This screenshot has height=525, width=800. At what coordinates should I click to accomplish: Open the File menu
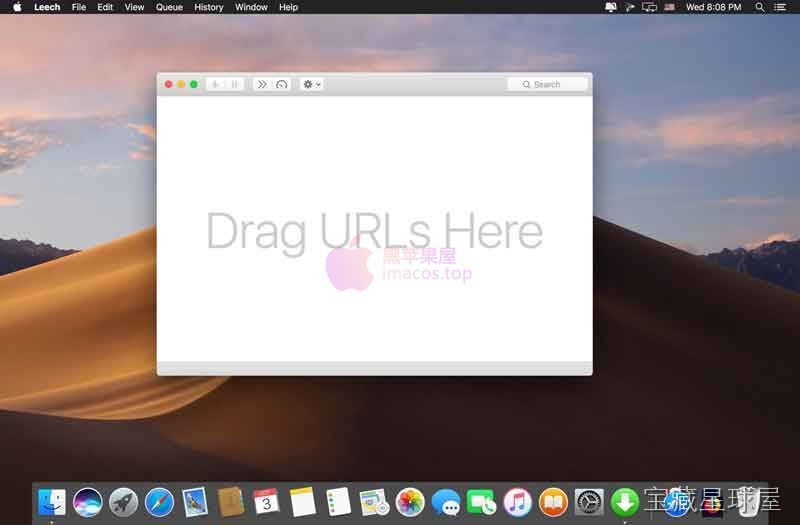point(79,7)
